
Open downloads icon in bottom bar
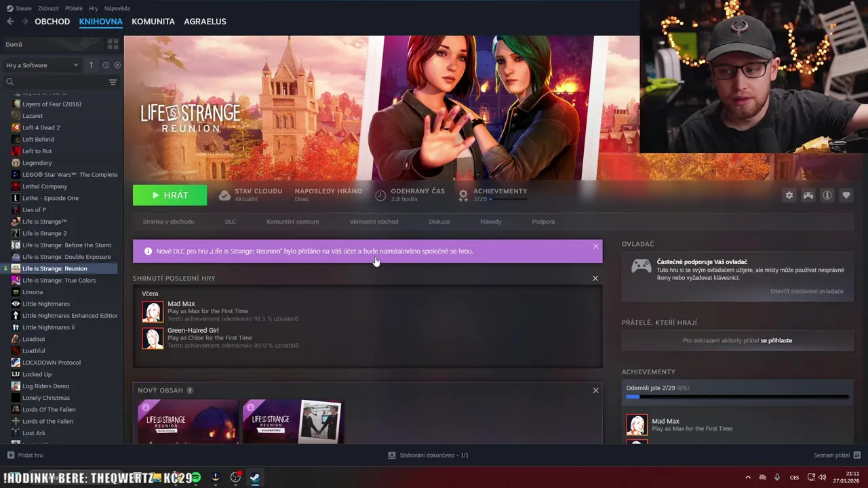pos(392,455)
